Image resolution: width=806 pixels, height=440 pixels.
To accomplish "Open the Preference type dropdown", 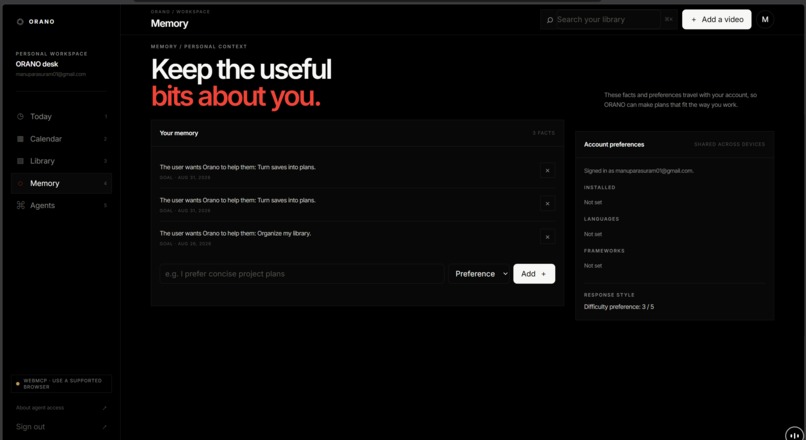I will pyautogui.click(x=479, y=274).
